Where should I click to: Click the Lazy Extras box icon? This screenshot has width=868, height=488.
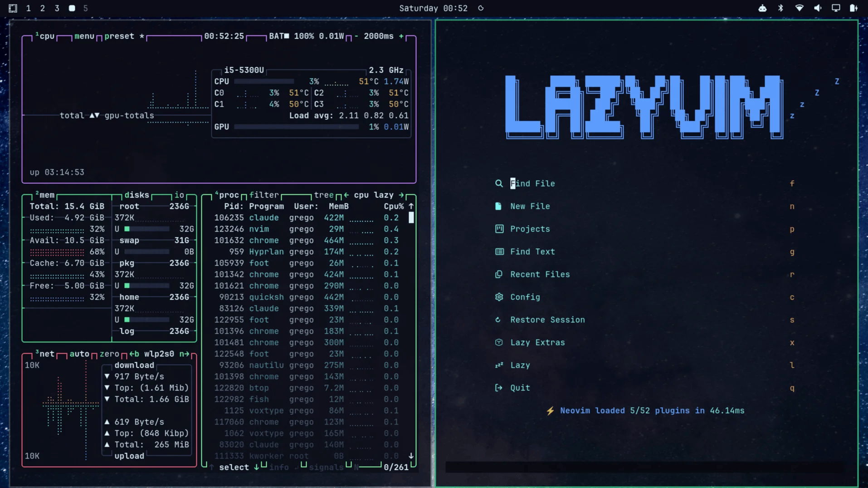(499, 342)
